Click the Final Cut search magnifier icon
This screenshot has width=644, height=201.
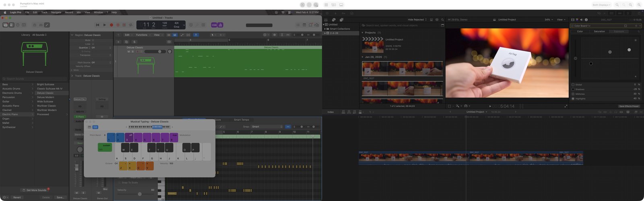442,20
